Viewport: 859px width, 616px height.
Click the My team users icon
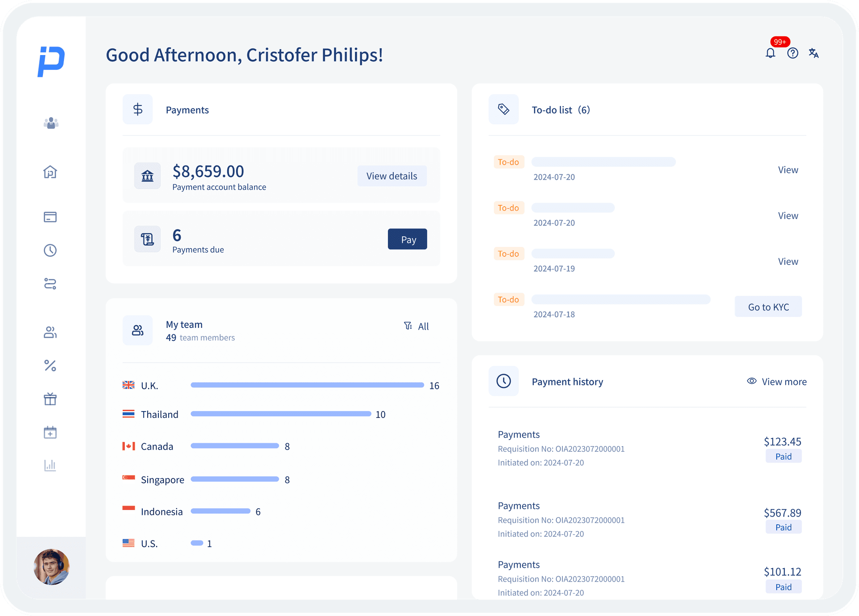tap(138, 330)
